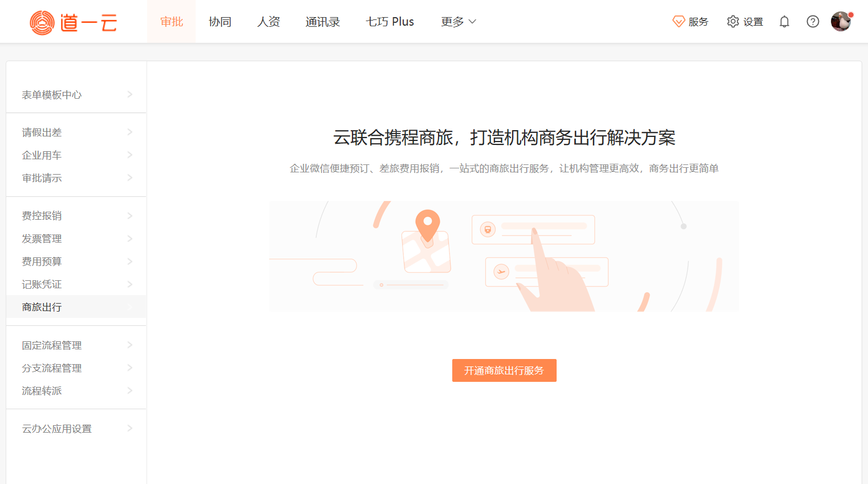Open the notifications bell
The width and height of the screenshot is (868, 484).
click(x=785, y=22)
